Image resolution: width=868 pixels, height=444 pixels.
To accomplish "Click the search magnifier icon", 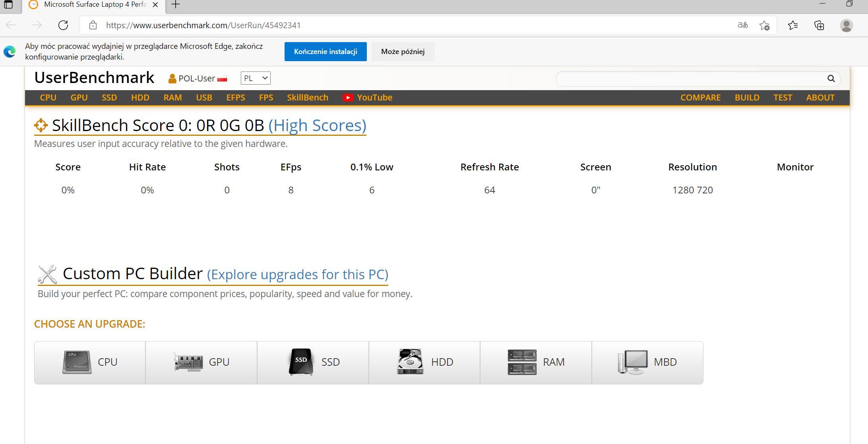I will coord(831,79).
